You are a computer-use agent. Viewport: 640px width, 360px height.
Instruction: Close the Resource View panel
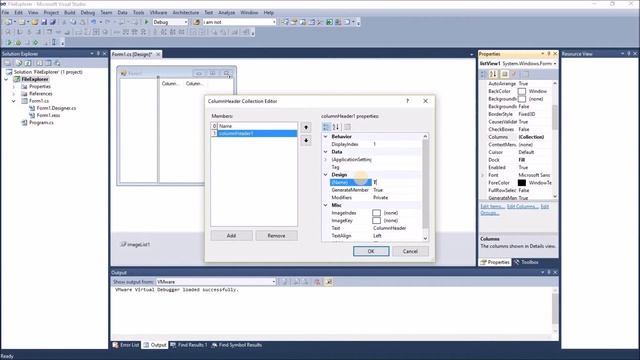pos(635,53)
